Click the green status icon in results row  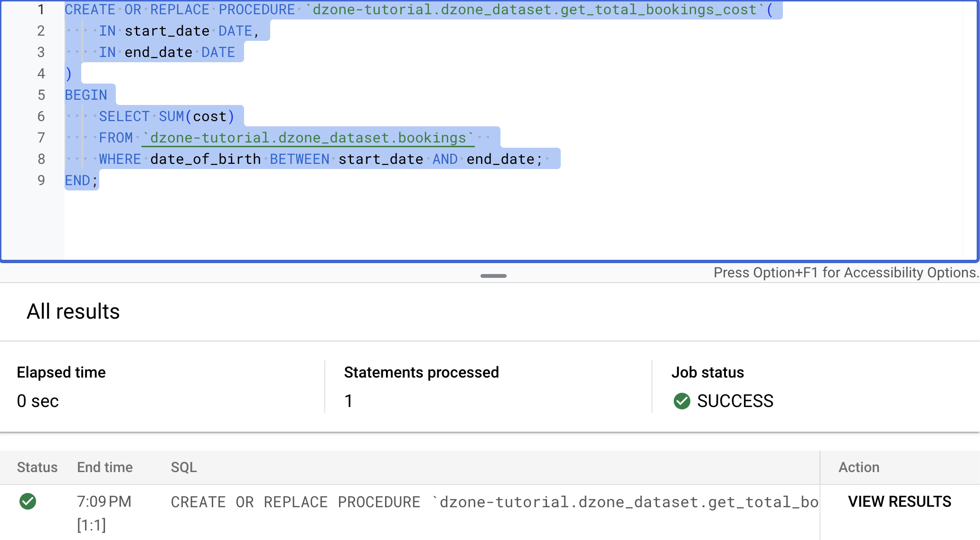point(28,502)
